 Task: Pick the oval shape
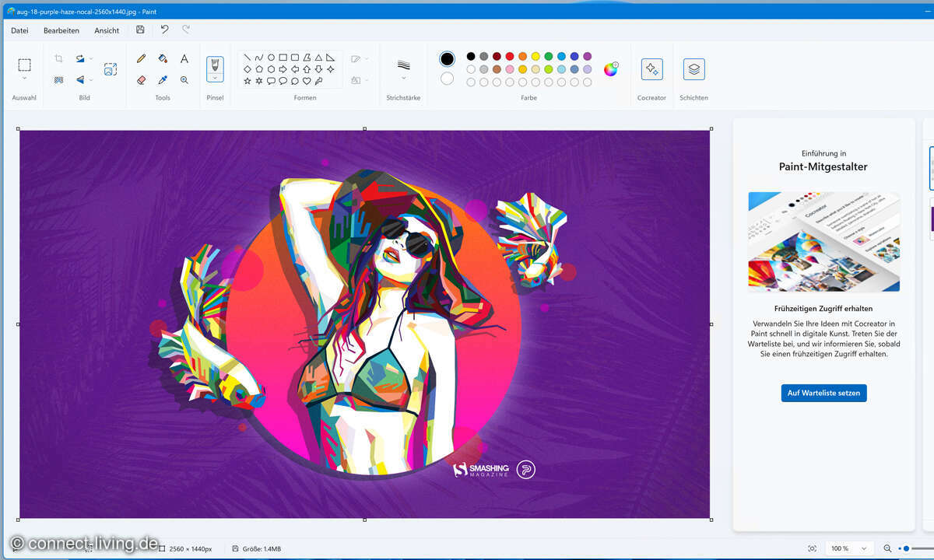(x=271, y=58)
